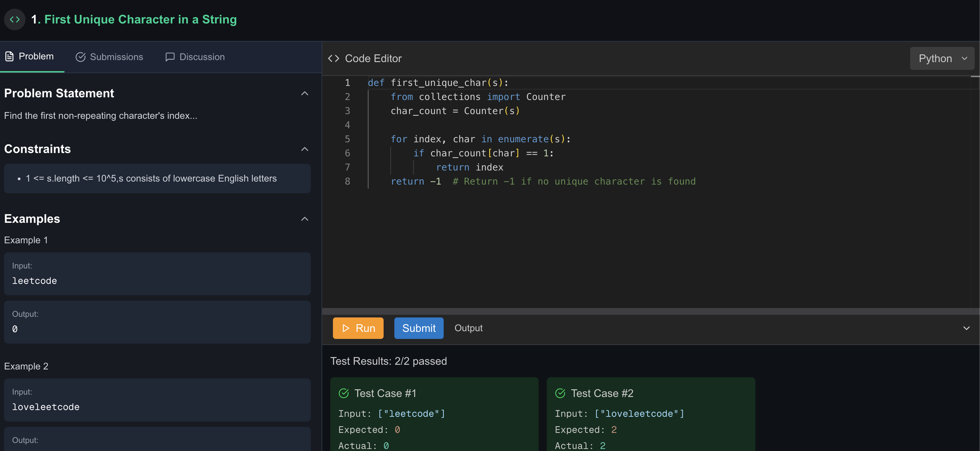980x451 pixels.
Task: Click code line 1 def first_unique_char
Action: (438, 83)
